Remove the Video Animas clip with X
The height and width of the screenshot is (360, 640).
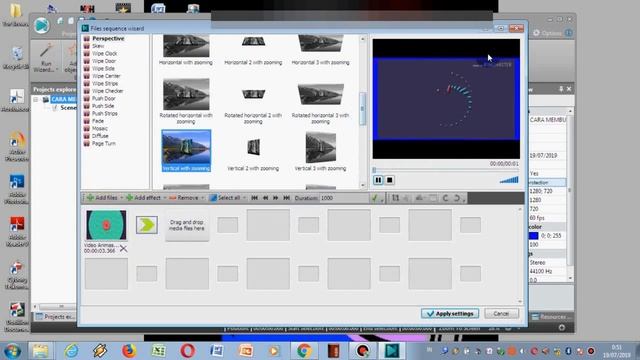click(123, 248)
